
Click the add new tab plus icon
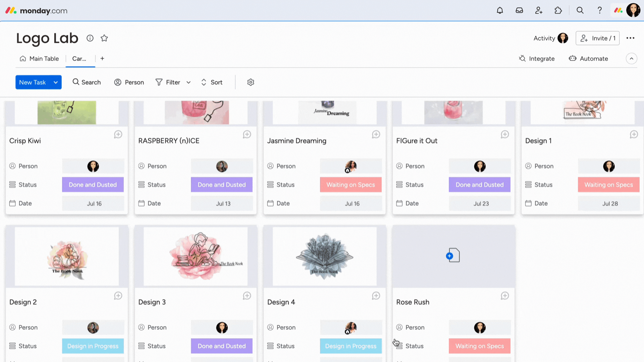pos(102,58)
